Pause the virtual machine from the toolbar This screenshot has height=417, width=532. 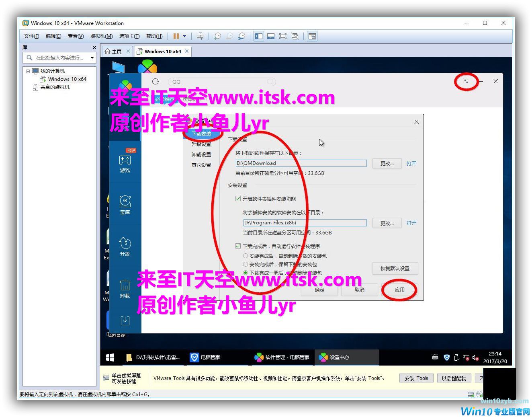tap(176, 36)
